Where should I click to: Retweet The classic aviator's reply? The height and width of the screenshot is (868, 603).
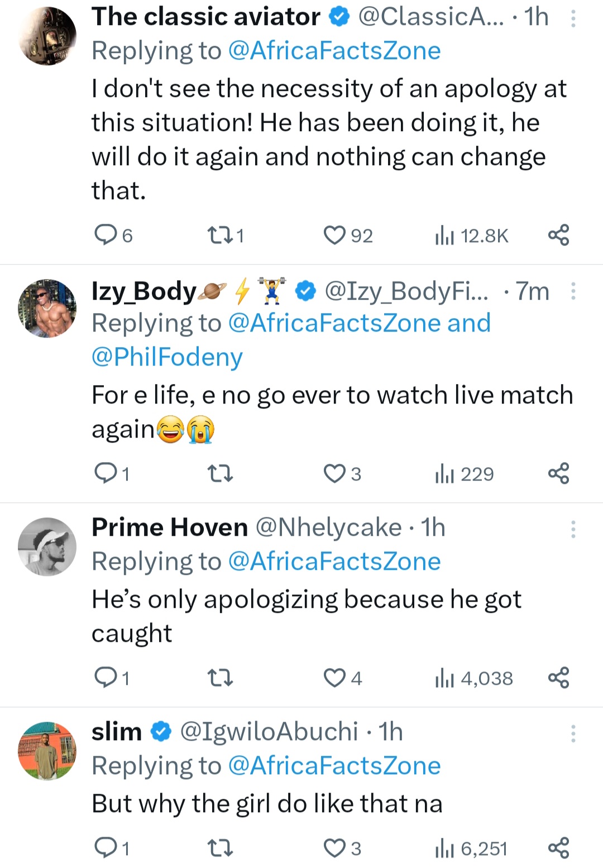[219, 236]
